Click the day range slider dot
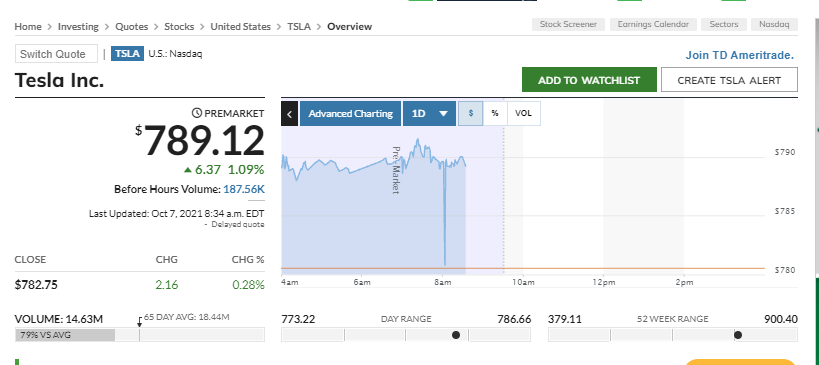819x365 pixels. click(455, 335)
